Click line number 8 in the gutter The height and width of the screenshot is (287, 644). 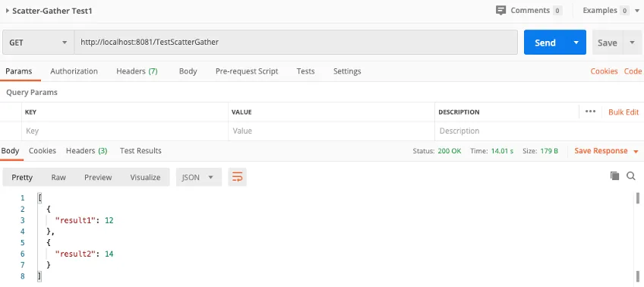point(23,276)
